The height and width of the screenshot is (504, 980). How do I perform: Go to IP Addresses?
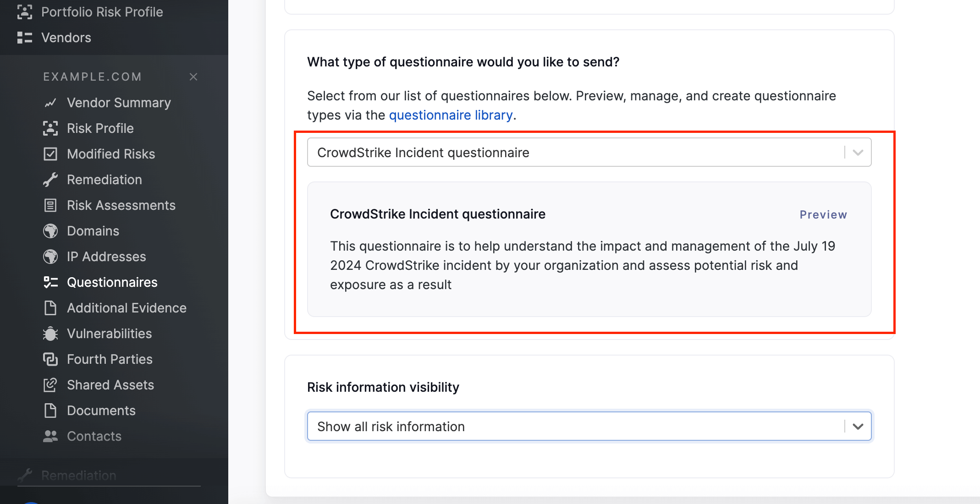106,257
